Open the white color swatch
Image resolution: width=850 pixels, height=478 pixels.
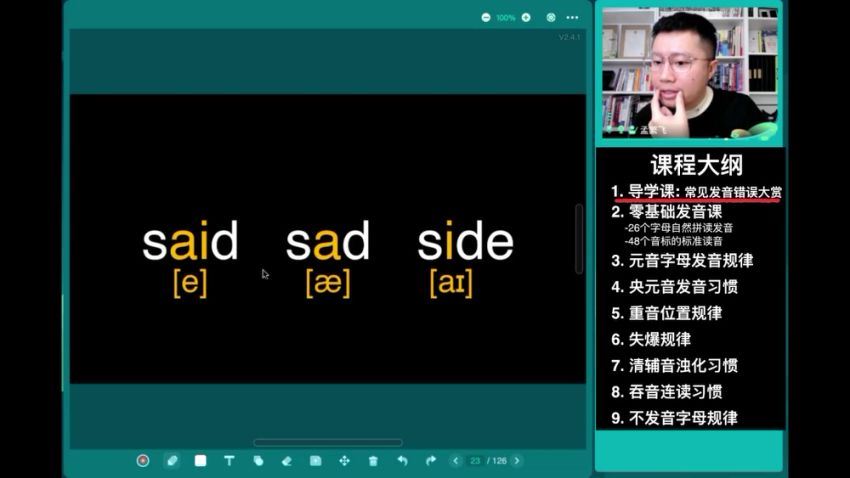pyautogui.click(x=201, y=461)
